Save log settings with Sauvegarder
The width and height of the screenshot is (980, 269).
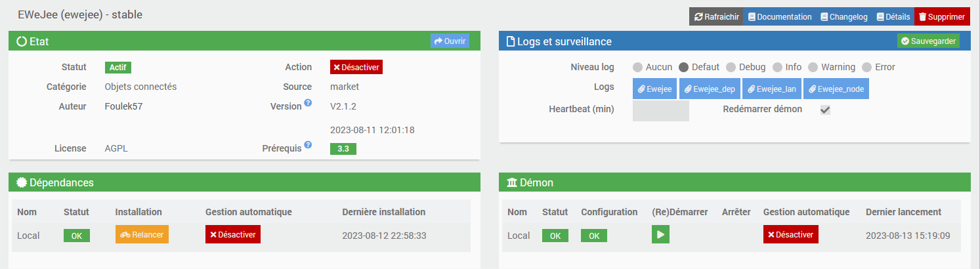pyautogui.click(x=927, y=41)
